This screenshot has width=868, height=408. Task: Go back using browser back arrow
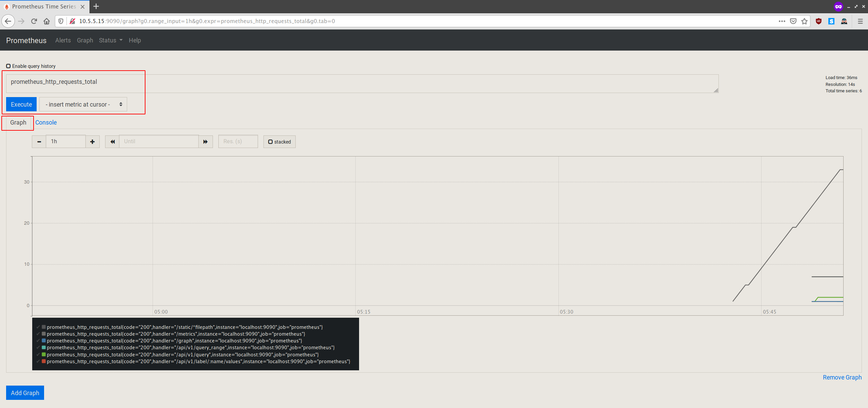(x=8, y=21)
